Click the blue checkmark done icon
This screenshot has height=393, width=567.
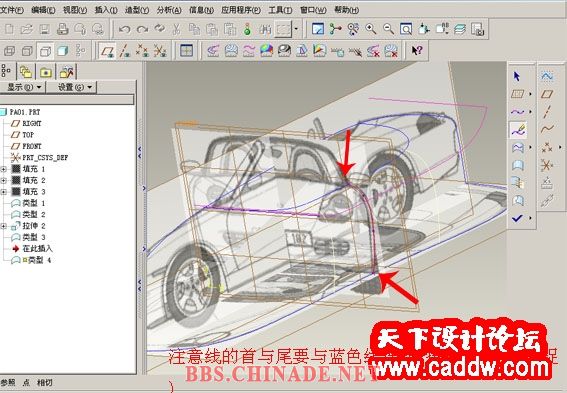[x=517, y=218]
